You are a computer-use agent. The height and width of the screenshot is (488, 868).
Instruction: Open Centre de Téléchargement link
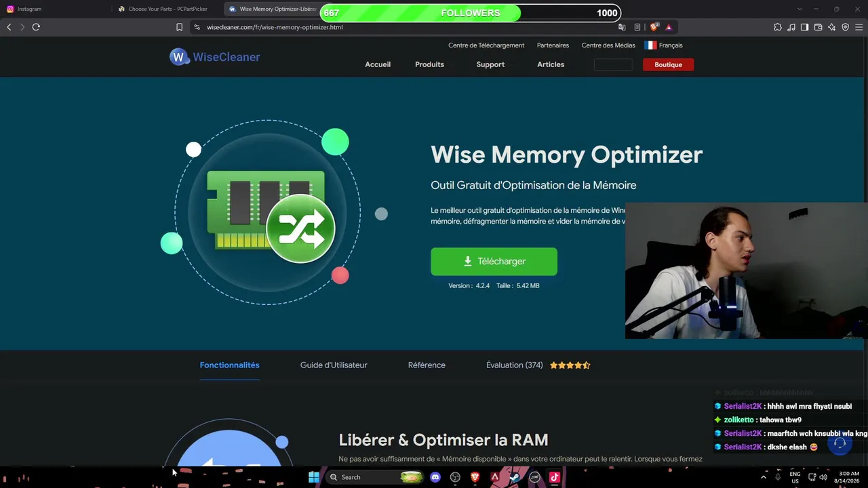486,45
